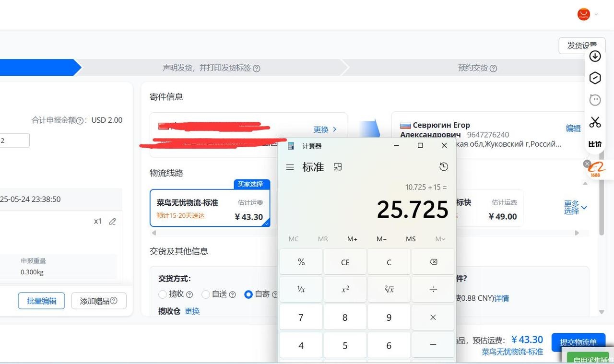The width and height of the screenshot is (614, 364).
Task: Click help icon next to 合计申报金额
Action: coord(80,120)
